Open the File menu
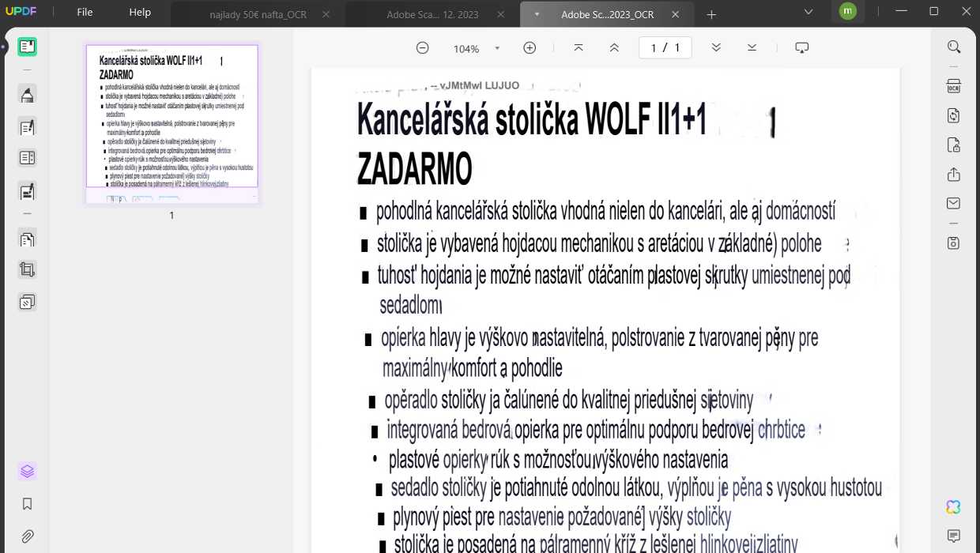The image size is (980, 553). click(x=85, y=13)
